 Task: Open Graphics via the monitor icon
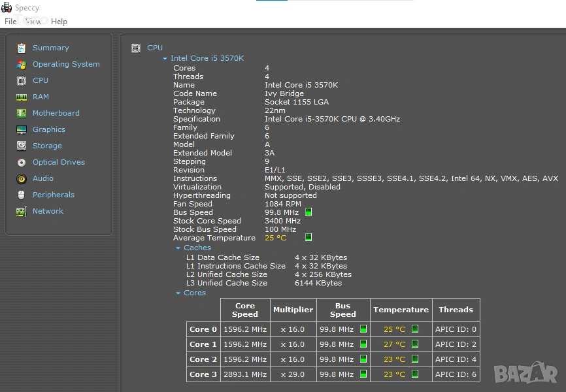(22, 129)
